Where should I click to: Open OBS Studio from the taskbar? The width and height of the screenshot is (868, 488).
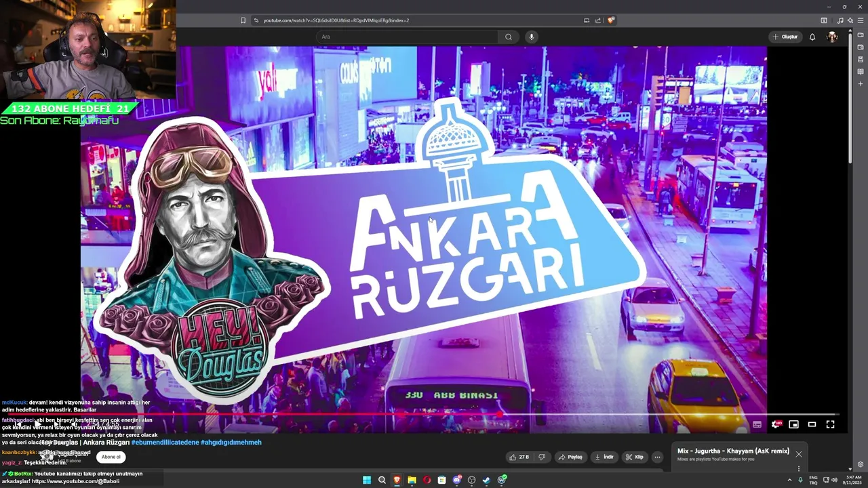472,480
